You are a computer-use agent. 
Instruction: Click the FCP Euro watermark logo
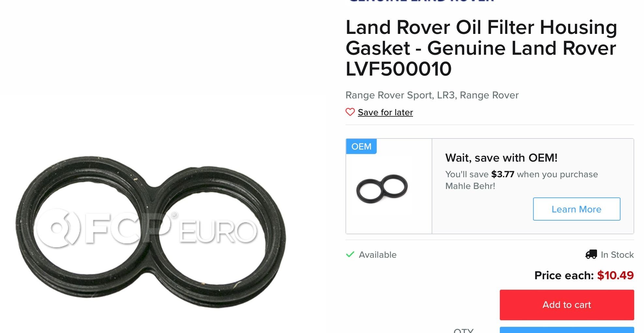(147, 230)
